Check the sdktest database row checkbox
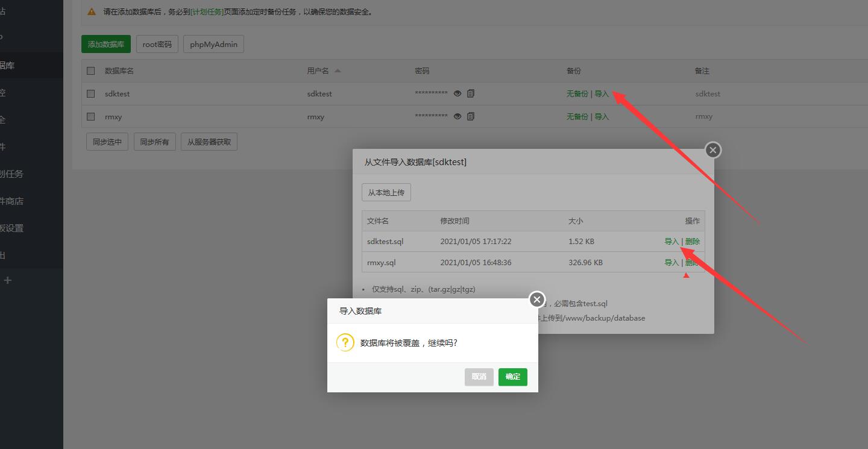 pyautogui.click(x=91, y=93)
